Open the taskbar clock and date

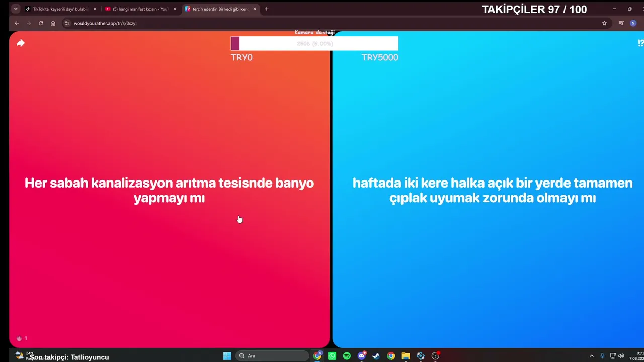click(x=637, y=356)
